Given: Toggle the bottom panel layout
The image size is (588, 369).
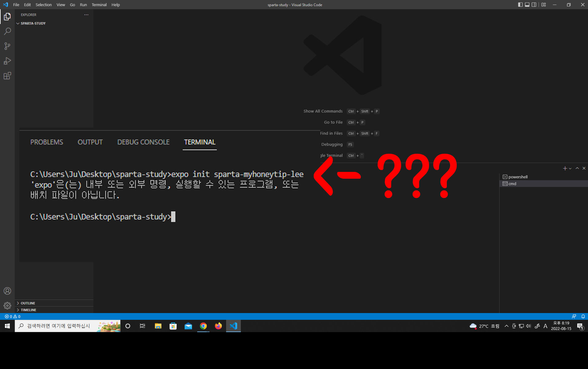Looking at the screenshot, I should tap(527, 5).
